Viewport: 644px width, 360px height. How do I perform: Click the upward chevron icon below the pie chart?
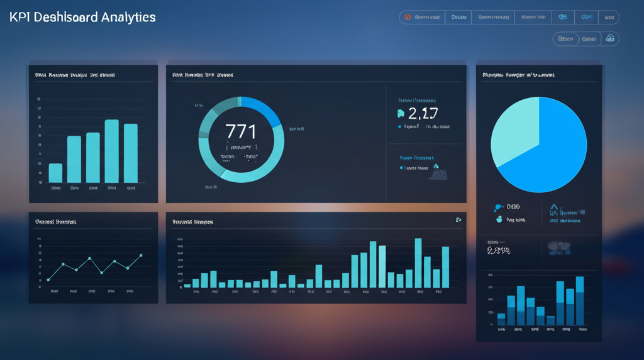point(554,207)
